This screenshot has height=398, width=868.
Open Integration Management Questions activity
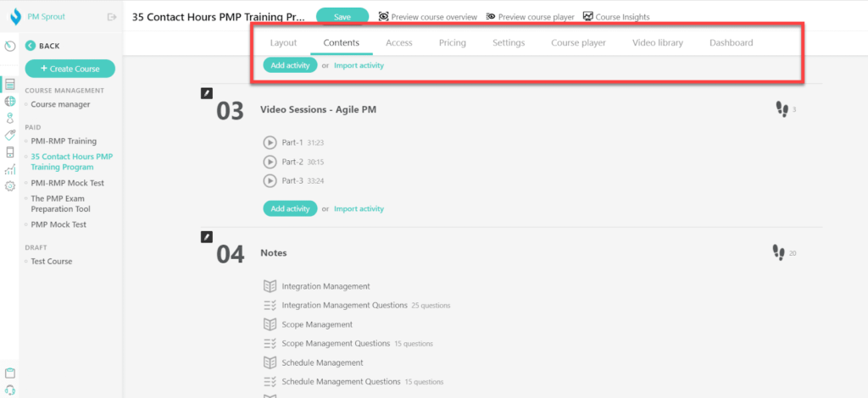tap(344, 305)
